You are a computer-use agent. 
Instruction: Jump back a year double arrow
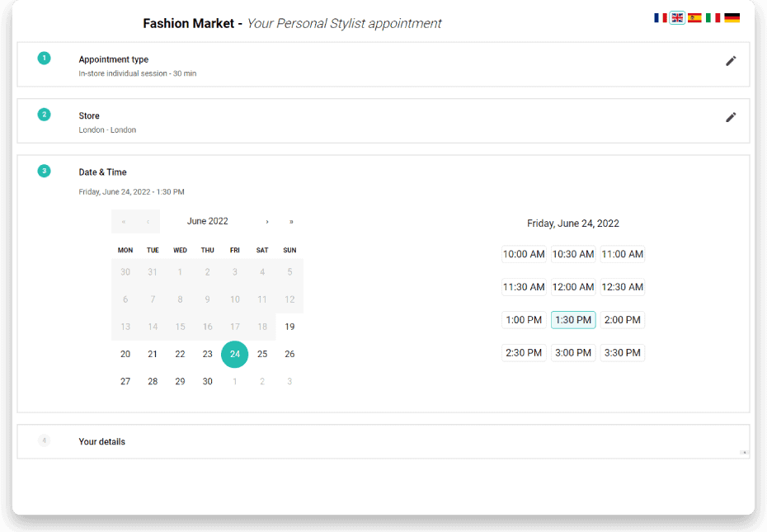tap(124, 222)
